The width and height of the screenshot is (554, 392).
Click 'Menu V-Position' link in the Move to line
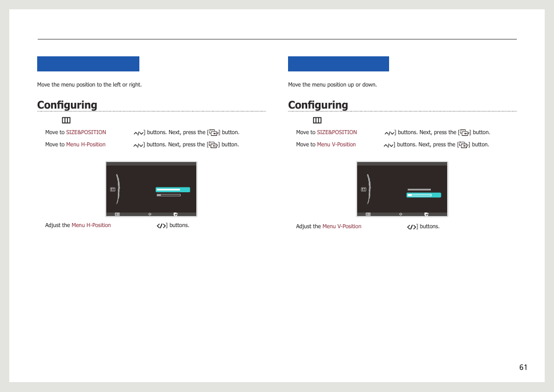click(x=336, y=145)
